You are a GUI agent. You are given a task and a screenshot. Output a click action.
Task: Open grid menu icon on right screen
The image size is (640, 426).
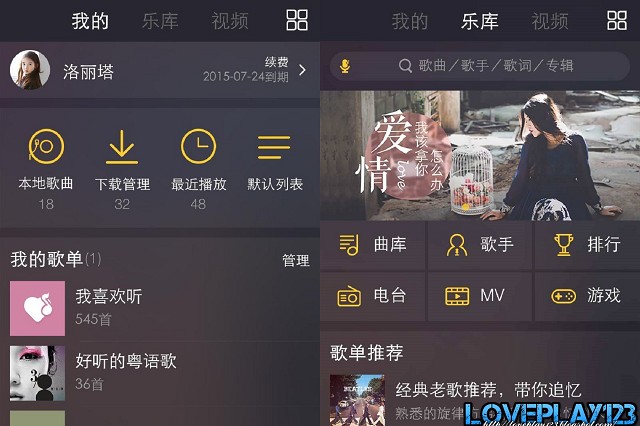click(x=617, y=20)
